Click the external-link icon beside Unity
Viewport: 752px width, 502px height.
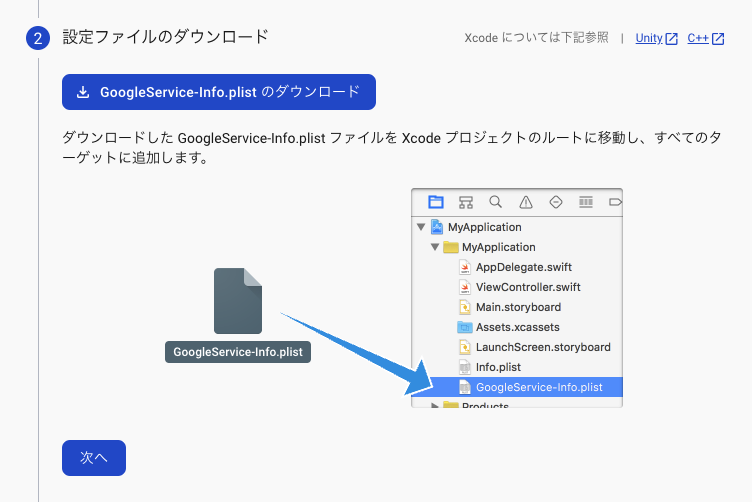click(671, 39)
